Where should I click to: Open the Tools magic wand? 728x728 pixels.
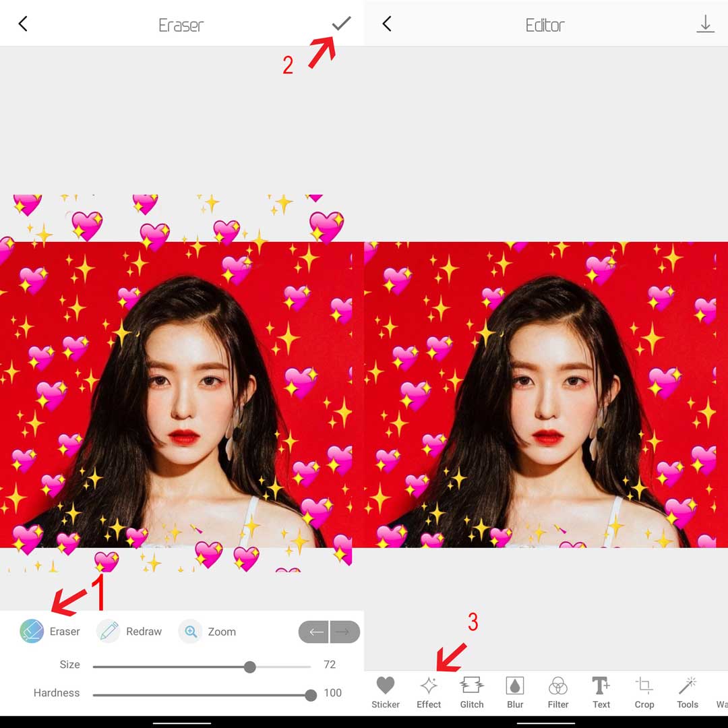click(x=687, y=686)
